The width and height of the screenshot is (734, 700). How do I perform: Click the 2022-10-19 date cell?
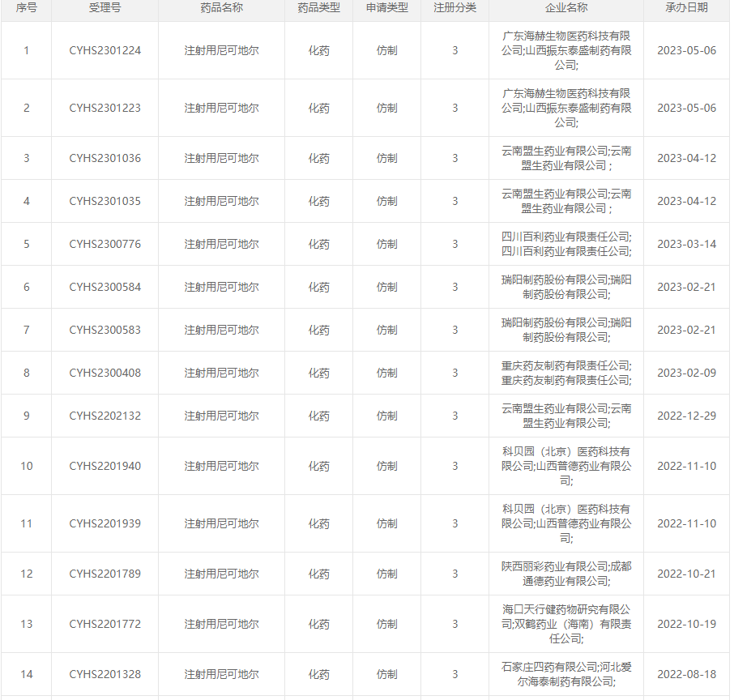tap(687, 624)
